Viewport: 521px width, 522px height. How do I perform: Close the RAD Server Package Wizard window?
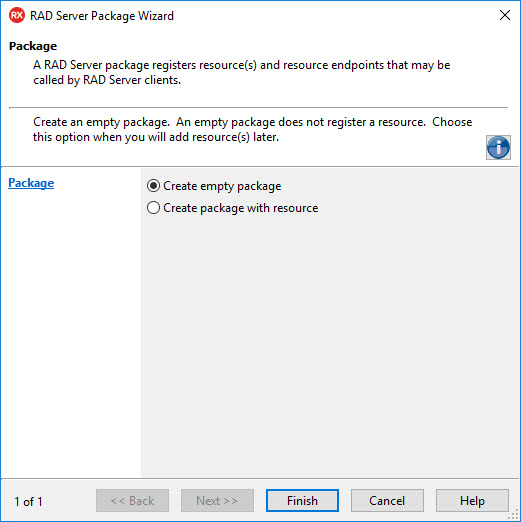tap(505, 15)
